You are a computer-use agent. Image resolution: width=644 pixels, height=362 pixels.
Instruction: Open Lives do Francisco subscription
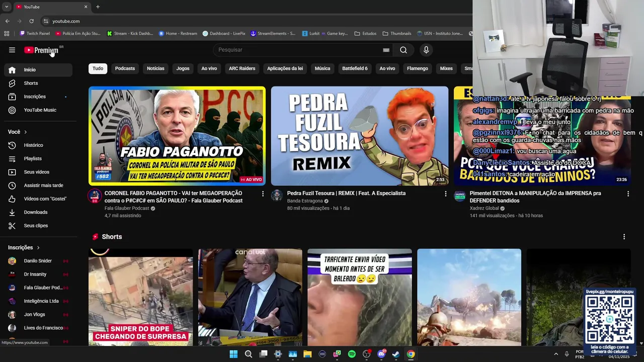click(38, 328)
